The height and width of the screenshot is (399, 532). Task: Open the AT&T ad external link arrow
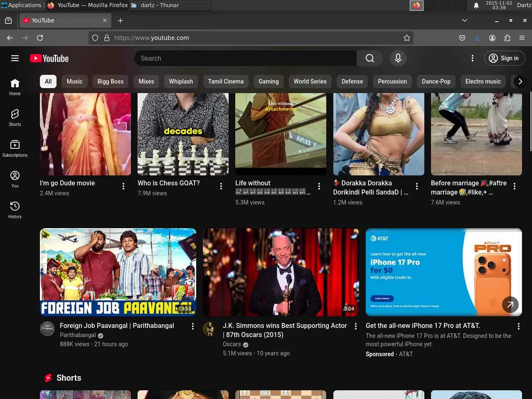click(510, 305)
